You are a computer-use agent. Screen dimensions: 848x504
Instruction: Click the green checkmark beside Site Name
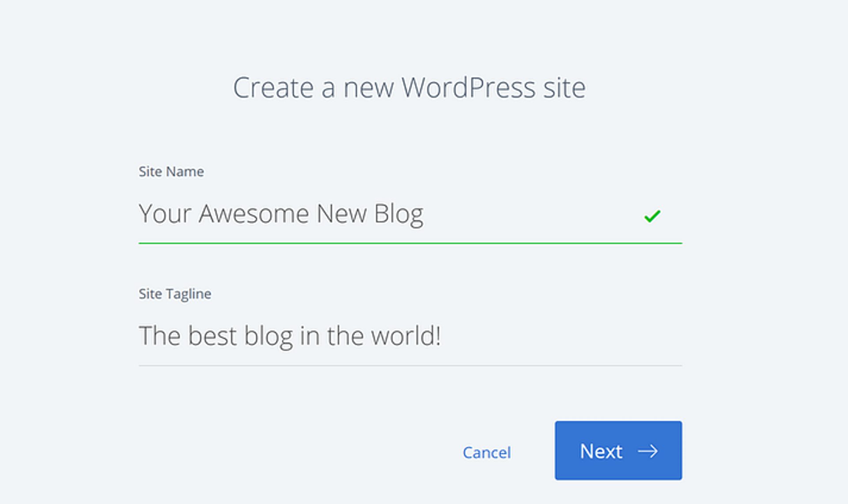point(651,215)
